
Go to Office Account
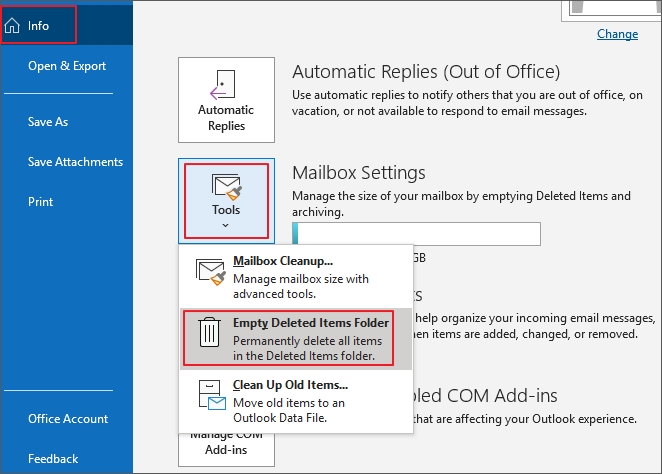(x=68, y=419)
